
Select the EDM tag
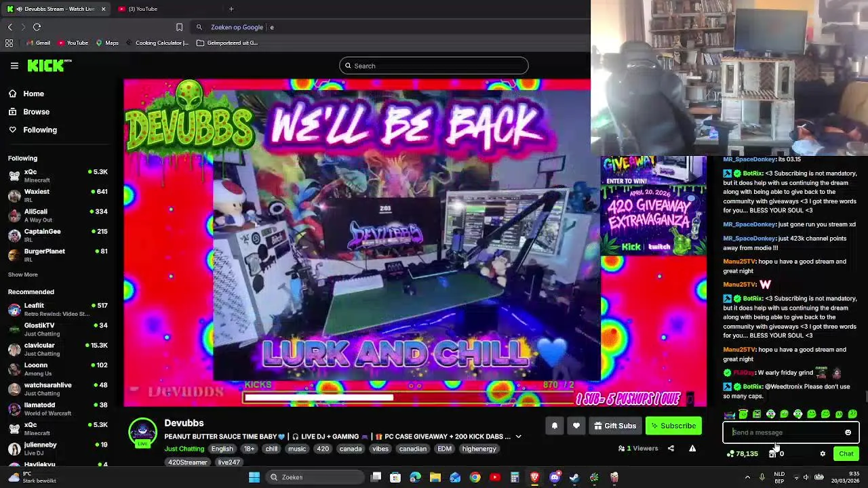pos(445,449)
